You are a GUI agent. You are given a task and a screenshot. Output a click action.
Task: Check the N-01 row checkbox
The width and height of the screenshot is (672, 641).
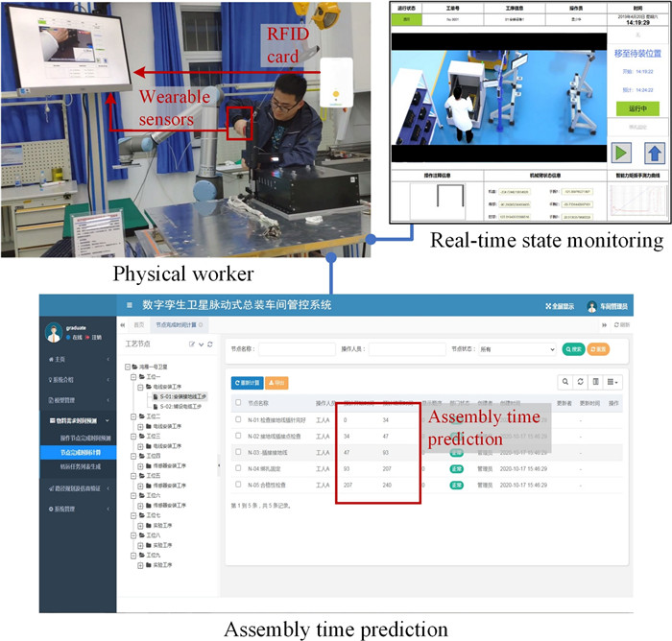click(x=238, y=419)
